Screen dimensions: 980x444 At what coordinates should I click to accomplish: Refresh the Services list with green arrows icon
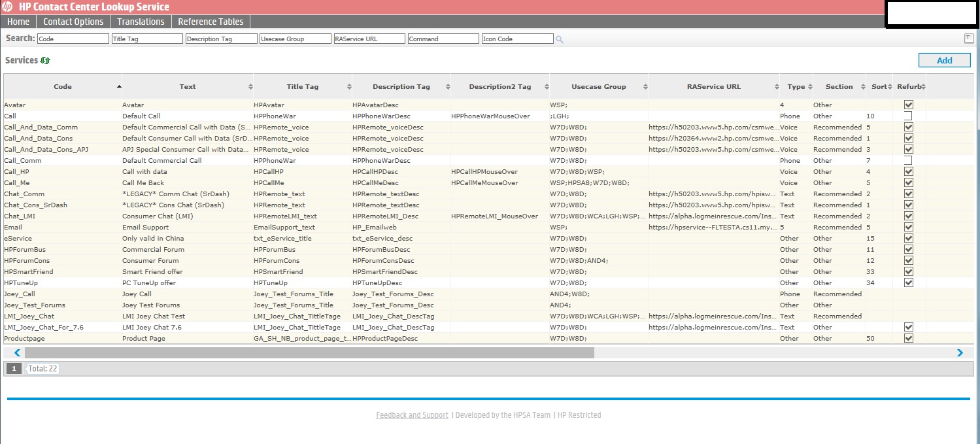tap(45, 60)
